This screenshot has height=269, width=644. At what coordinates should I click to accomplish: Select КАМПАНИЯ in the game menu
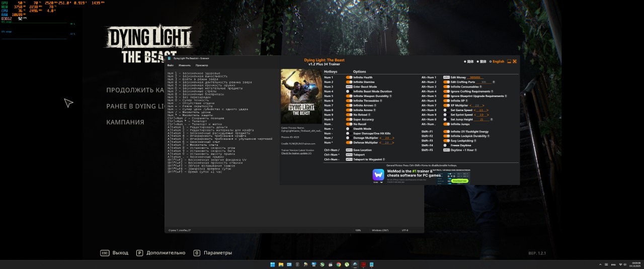pos(125,122)
